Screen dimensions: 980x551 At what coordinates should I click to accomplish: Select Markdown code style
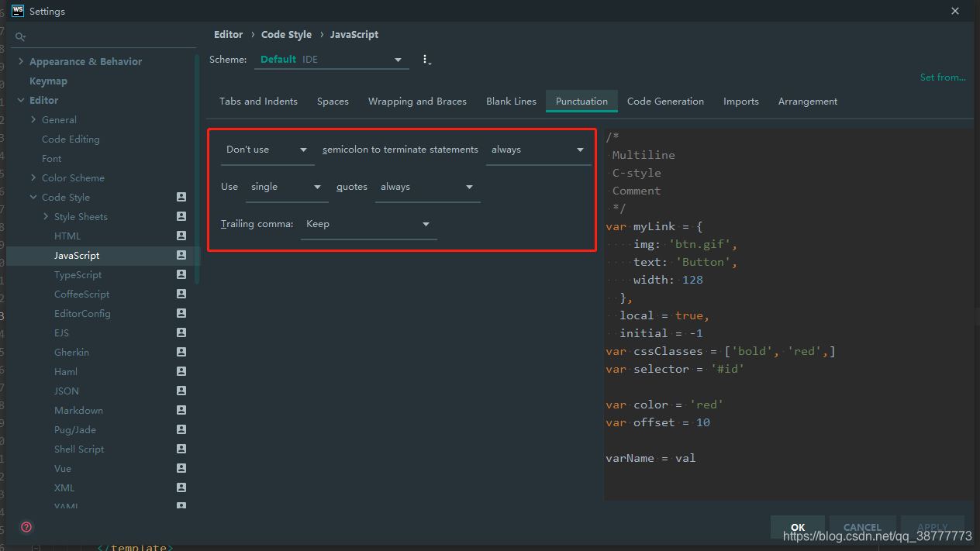tap(78, 410)
